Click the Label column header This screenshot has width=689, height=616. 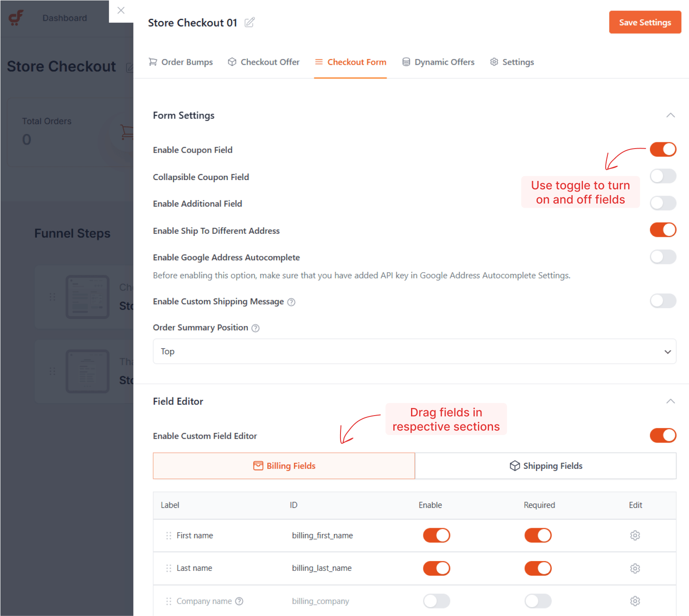[x=170, y=505]
